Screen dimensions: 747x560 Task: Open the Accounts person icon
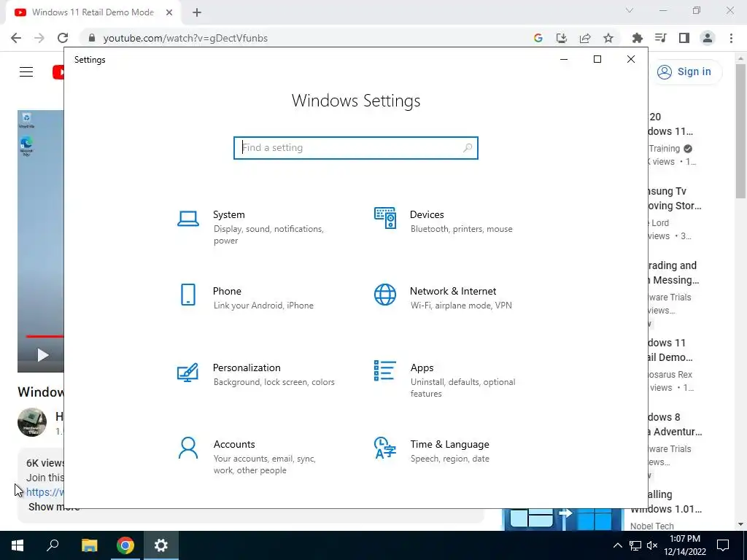coord(188,448)
